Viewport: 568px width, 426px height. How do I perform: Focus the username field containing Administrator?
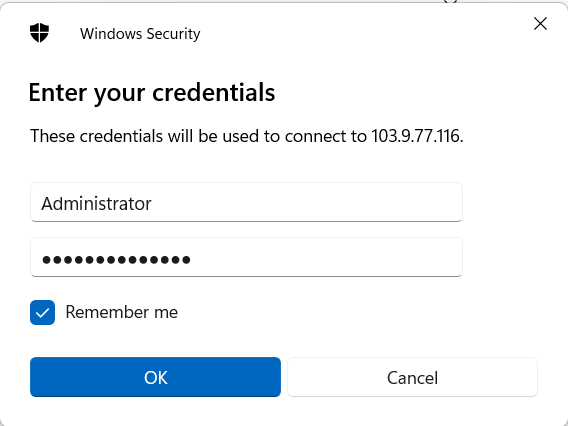(246, 202)
